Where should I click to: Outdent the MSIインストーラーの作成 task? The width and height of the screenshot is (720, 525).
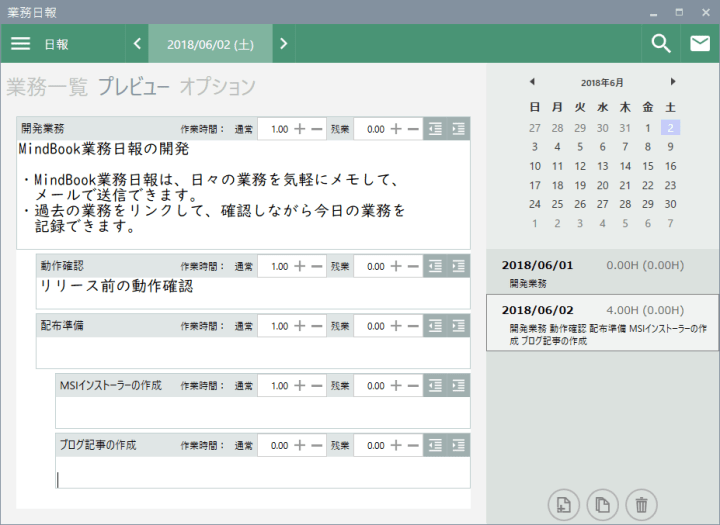(435, 386)
